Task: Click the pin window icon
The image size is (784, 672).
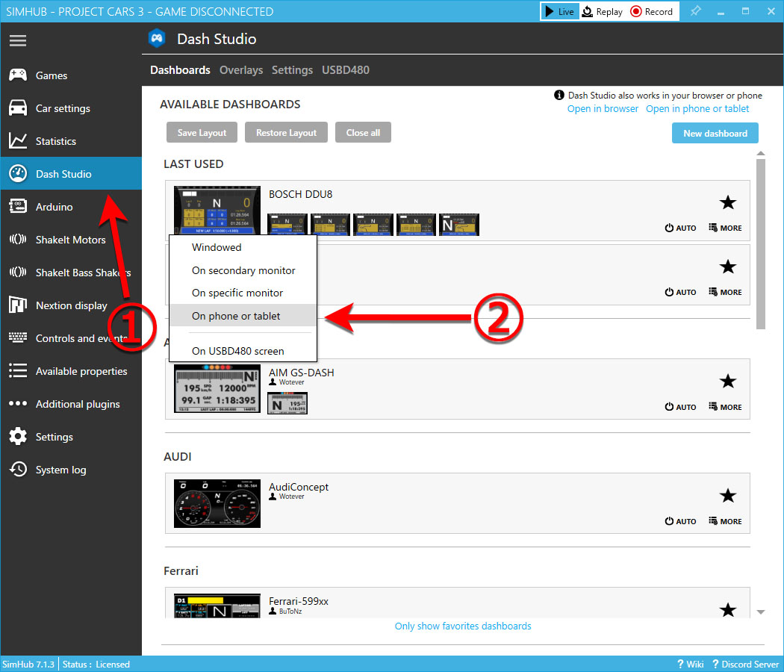Action: tap(695, 11)
